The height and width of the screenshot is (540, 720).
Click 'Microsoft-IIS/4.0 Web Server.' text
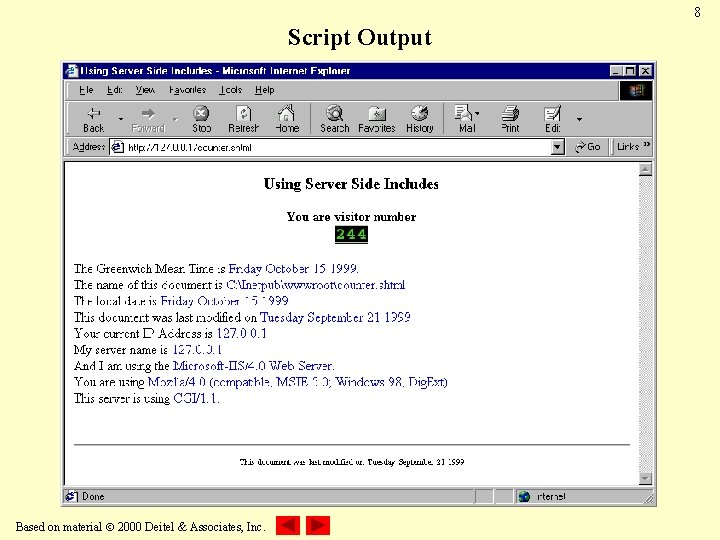pos(253,366)
